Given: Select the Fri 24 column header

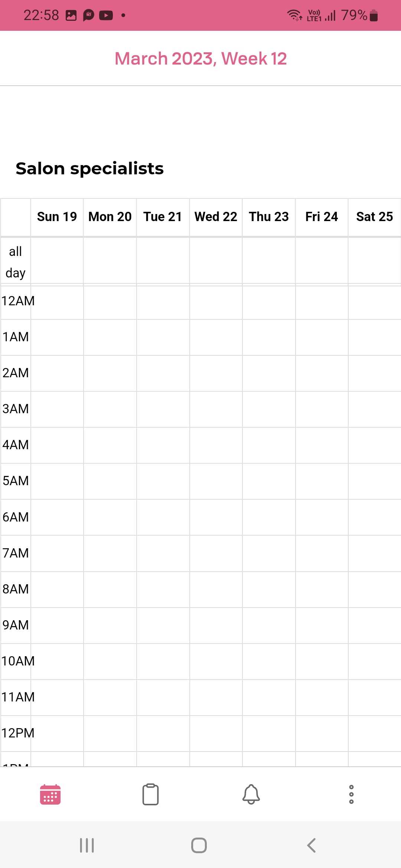Looking at the screenshot, I should click(x=322, y=217).
